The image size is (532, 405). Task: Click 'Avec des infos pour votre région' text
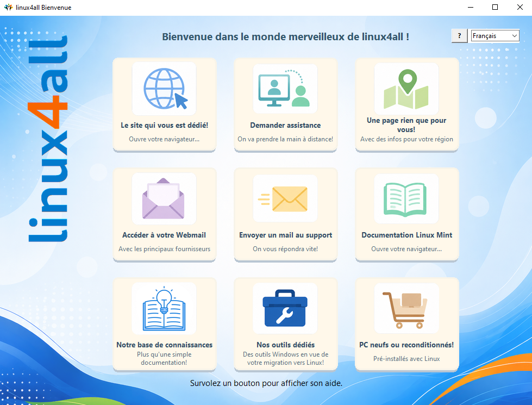point(406,139)
